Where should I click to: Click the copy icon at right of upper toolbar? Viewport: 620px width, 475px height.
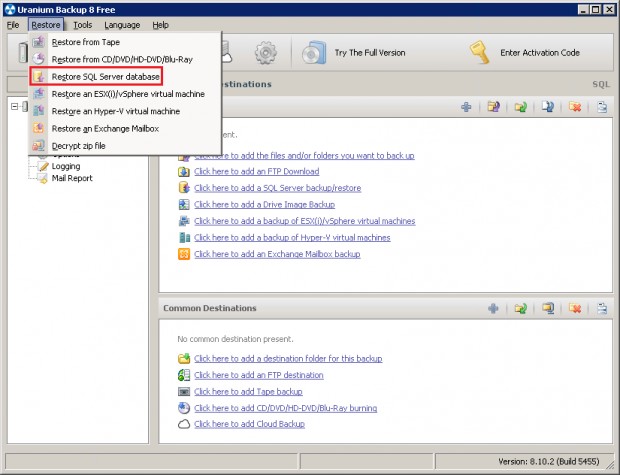click(602, 107)
